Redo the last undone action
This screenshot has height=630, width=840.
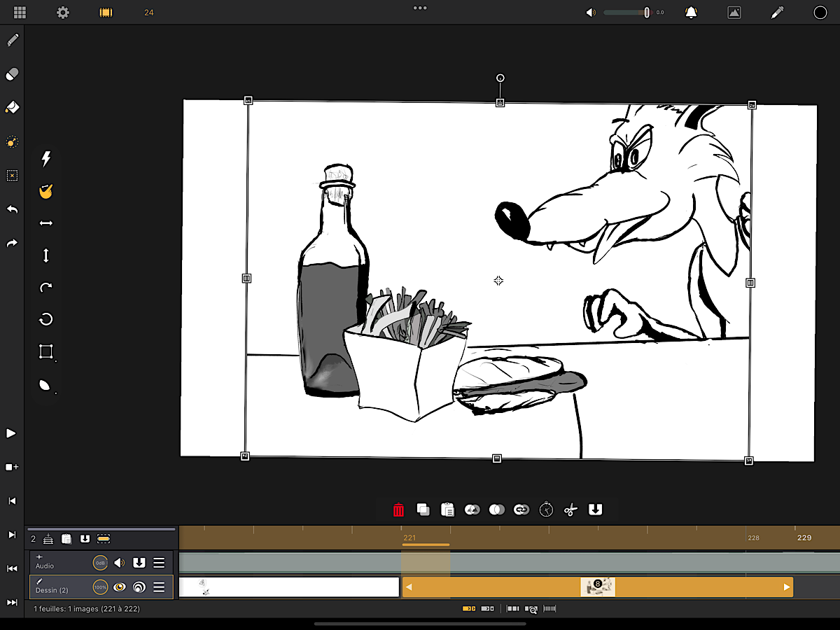coord(12,244)
